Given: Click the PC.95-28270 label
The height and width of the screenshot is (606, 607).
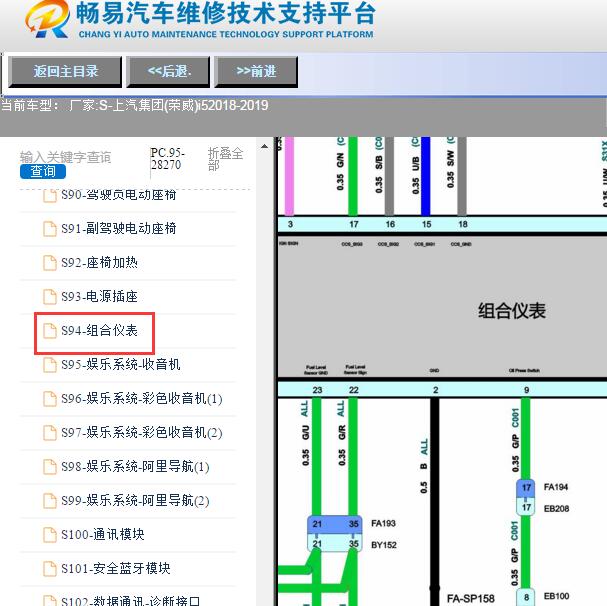Looking at the screenshot, I should pyautogui.click(x=167, y=159).
